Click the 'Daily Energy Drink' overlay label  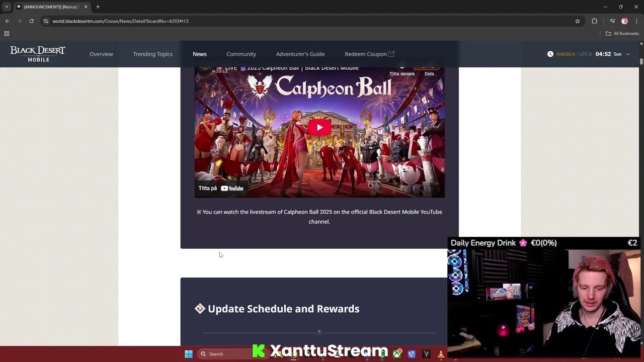tap(484, 243)
